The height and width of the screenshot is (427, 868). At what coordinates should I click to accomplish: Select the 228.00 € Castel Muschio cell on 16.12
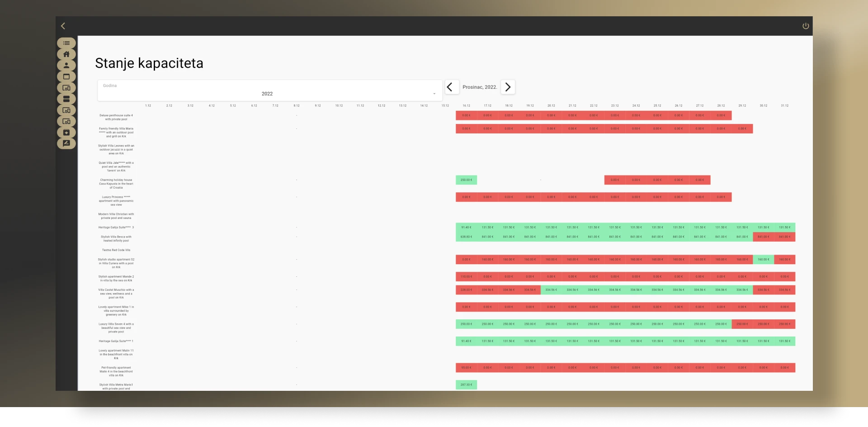click(x=466, y=290)
